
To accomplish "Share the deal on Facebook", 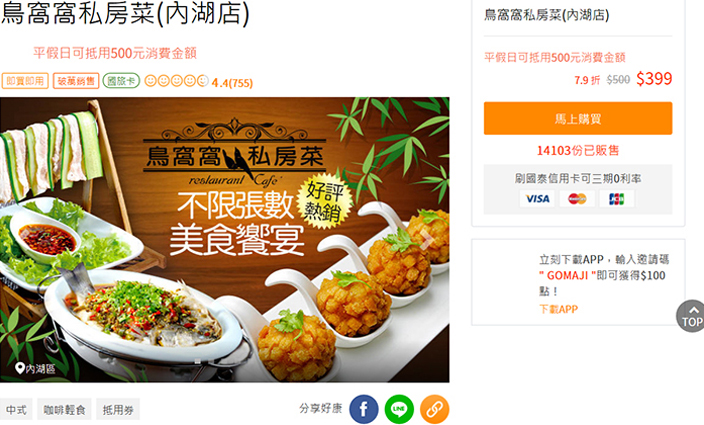I will pyautogui.click(x=364, y=409).
